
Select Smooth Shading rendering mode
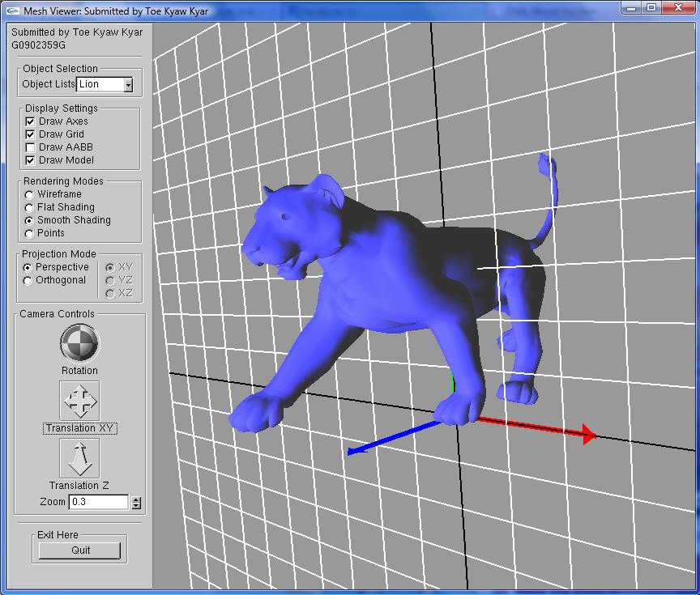pyautogui.click(x=29, y=220)
